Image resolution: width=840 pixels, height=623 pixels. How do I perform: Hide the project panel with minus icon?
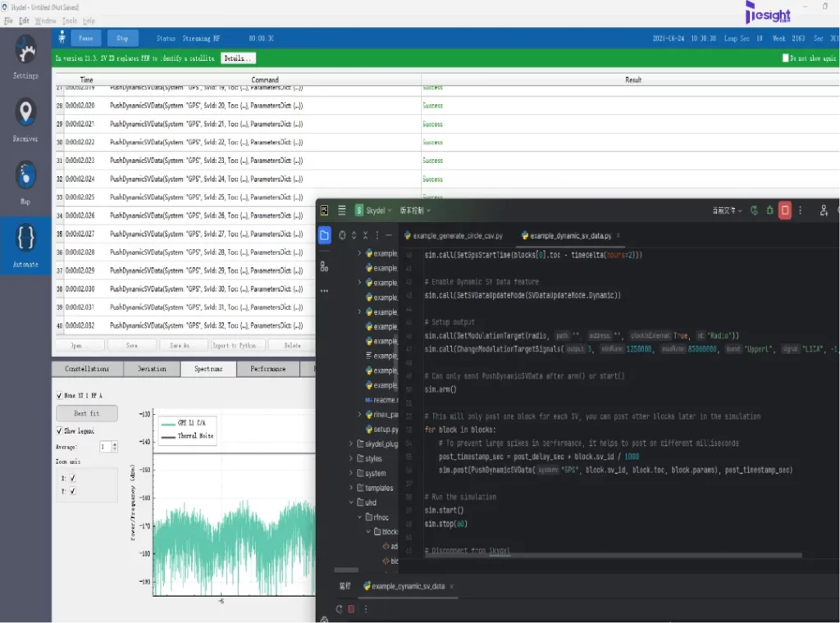389,235
